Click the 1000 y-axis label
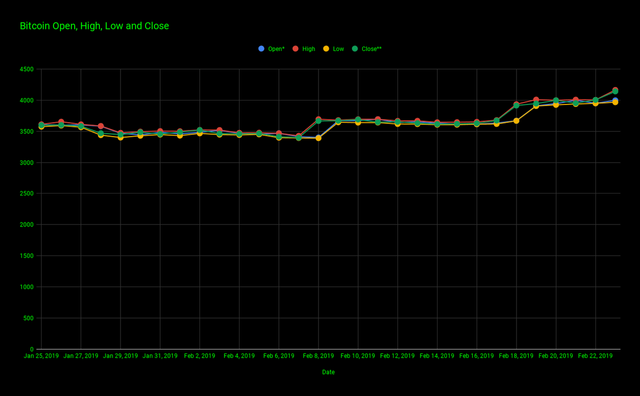This screenshot has width=640, height=396. 27,287
